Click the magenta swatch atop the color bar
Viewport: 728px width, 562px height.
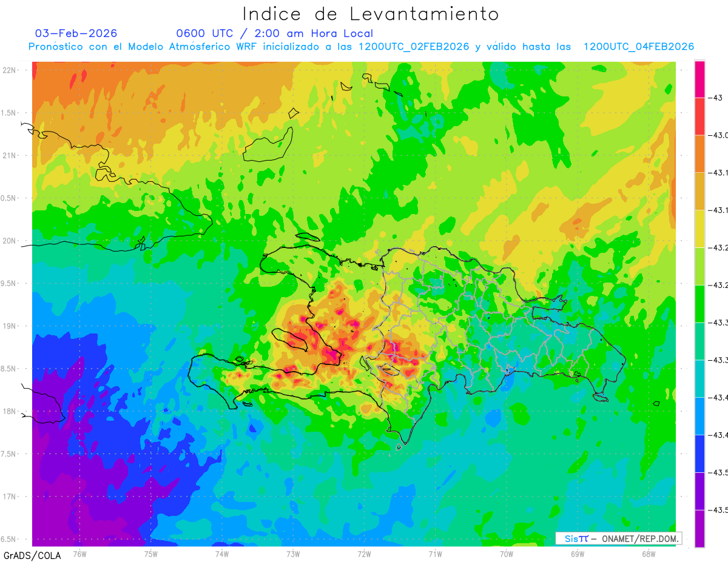[699, 79]
